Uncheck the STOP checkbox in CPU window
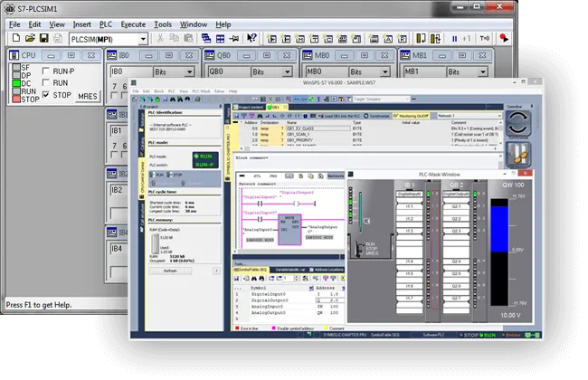Screen dimensions: 588x380 coord(46,94)
